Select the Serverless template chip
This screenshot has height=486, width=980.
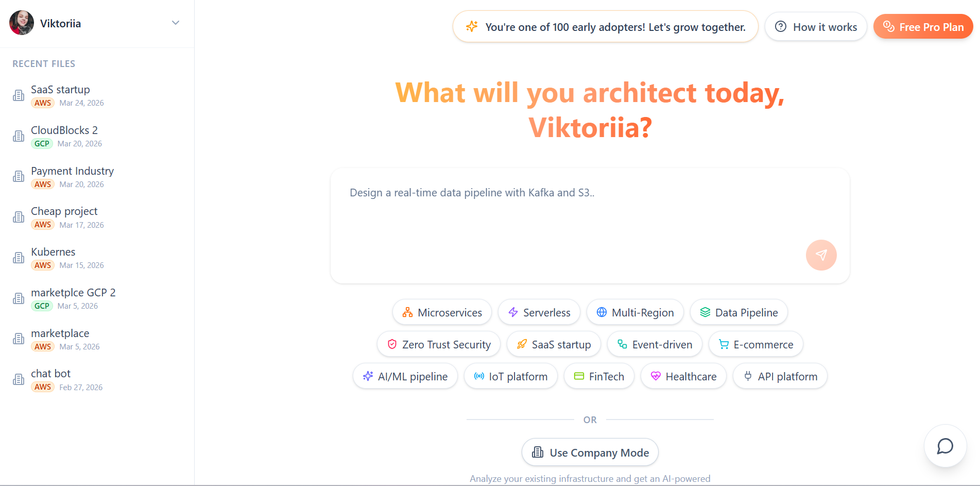(x=539, y=312)
